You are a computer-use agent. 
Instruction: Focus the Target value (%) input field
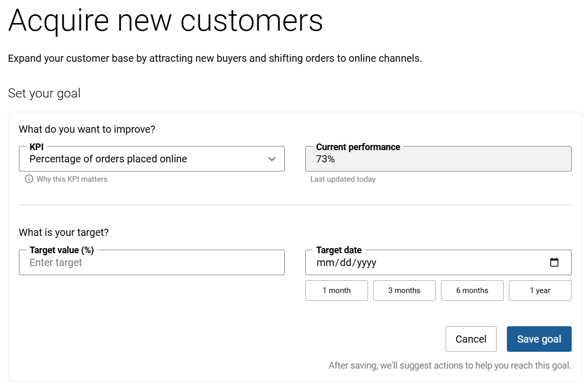pos(152,262)
